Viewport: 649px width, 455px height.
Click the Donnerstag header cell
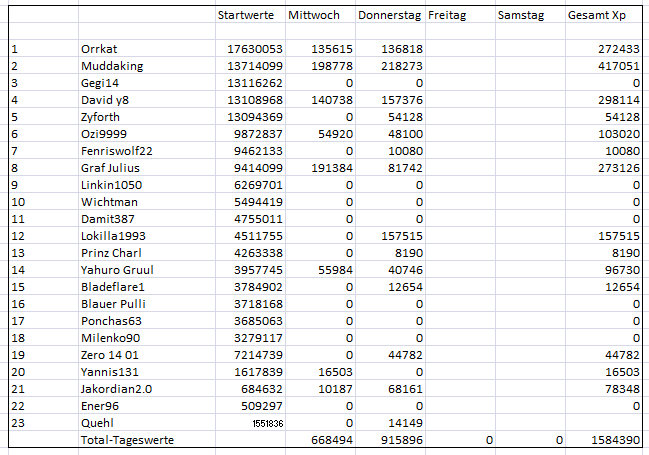(390, 14)
